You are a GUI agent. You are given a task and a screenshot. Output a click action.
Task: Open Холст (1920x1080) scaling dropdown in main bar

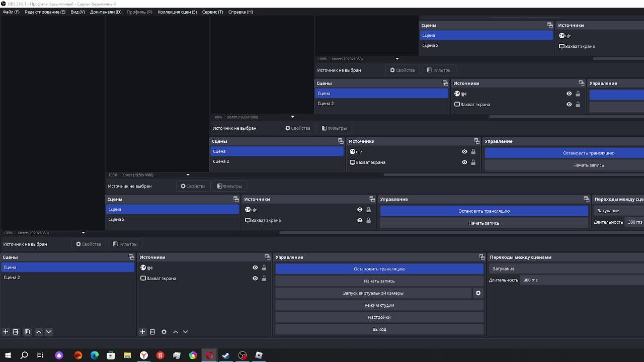coord(52,233)
